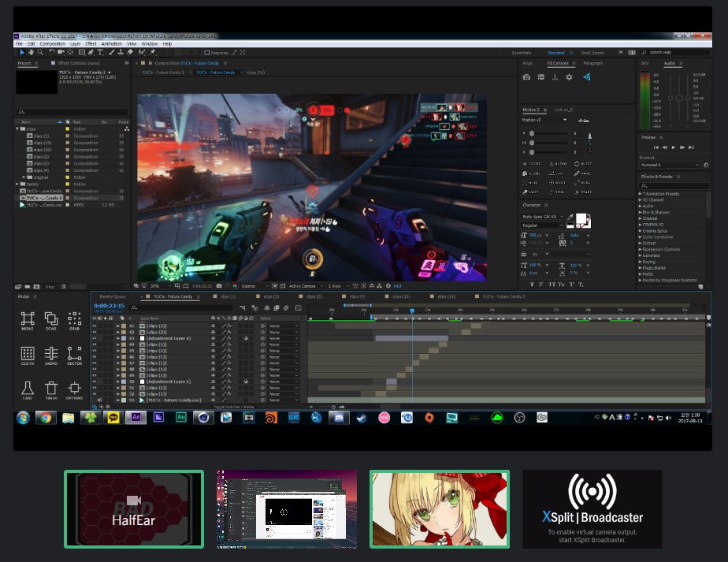Click the white fill color swatch

pyautogui.click(x=581, y=218)
